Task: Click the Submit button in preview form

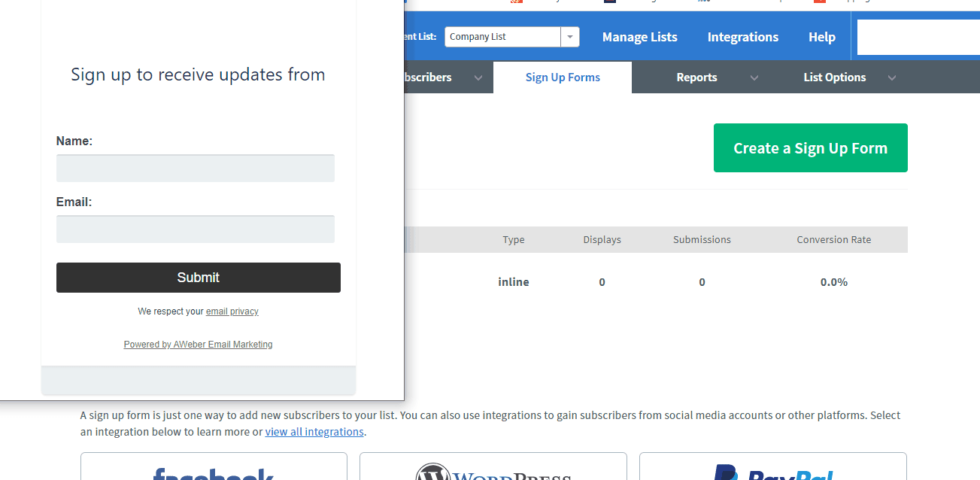Action: point(199,278)
